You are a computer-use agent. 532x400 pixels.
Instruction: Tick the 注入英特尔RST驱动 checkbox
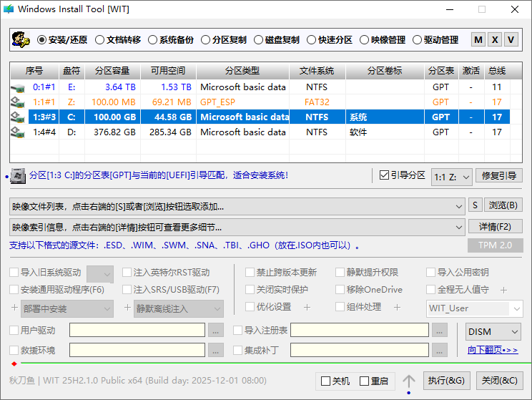pos(127,273)
